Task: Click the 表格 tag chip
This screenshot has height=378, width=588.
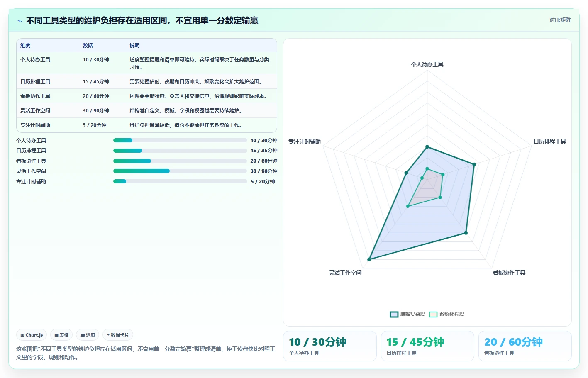Action: [x=61, y=335]
